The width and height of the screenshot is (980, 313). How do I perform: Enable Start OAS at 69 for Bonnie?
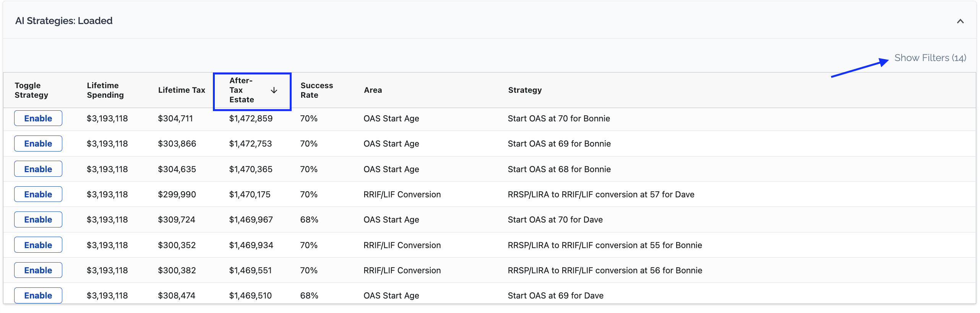[38, 144]
